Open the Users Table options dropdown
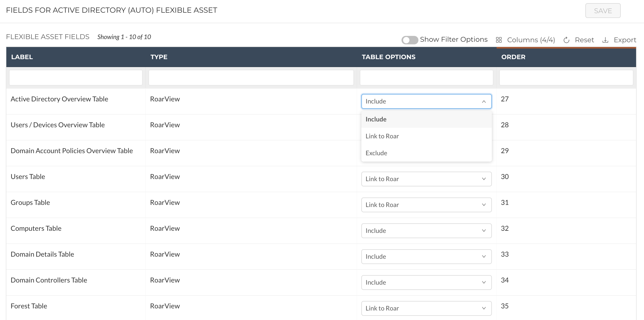 [x=426, y=179]
